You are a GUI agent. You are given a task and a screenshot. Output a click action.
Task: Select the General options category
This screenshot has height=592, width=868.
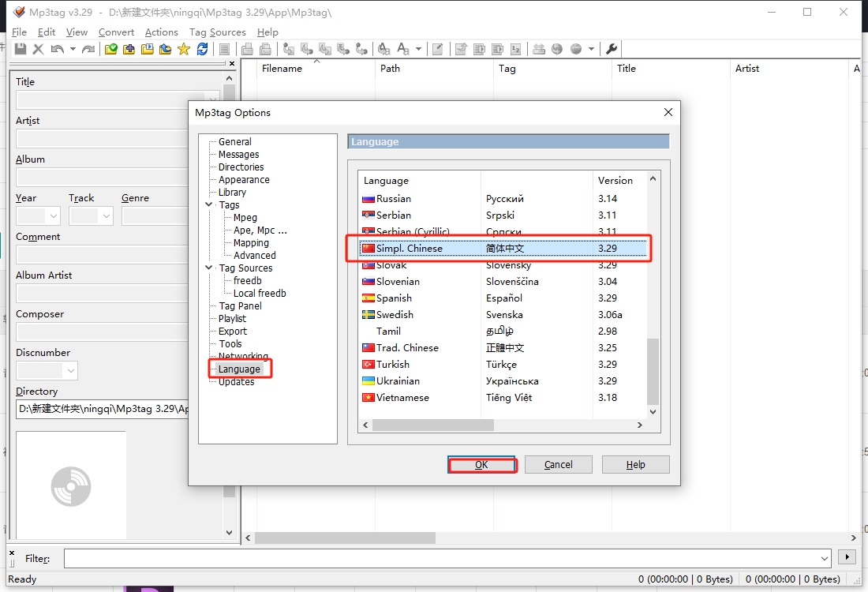click(234, 142)
